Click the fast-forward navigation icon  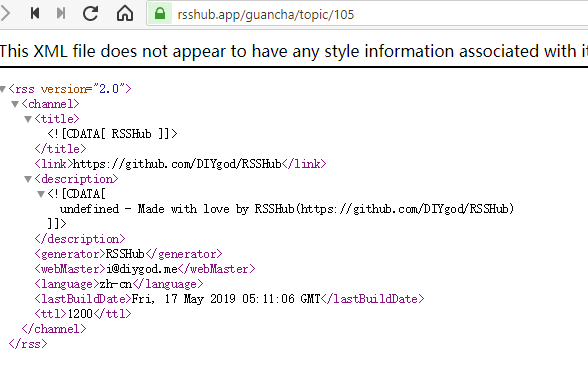pyautogui.click(x=61, y=14)
